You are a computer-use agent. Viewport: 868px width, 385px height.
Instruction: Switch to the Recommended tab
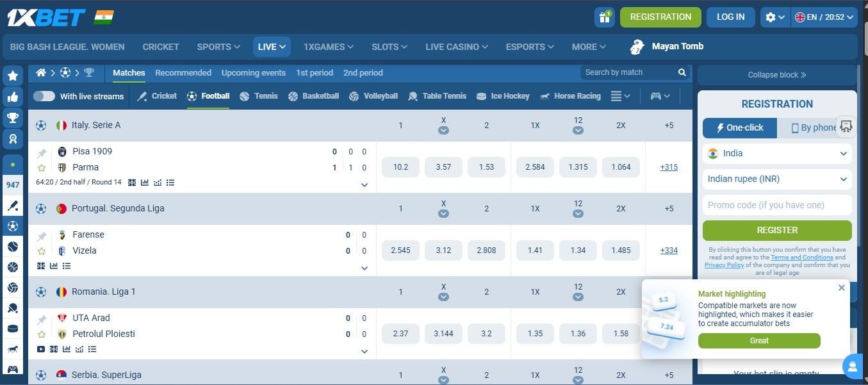183,72
